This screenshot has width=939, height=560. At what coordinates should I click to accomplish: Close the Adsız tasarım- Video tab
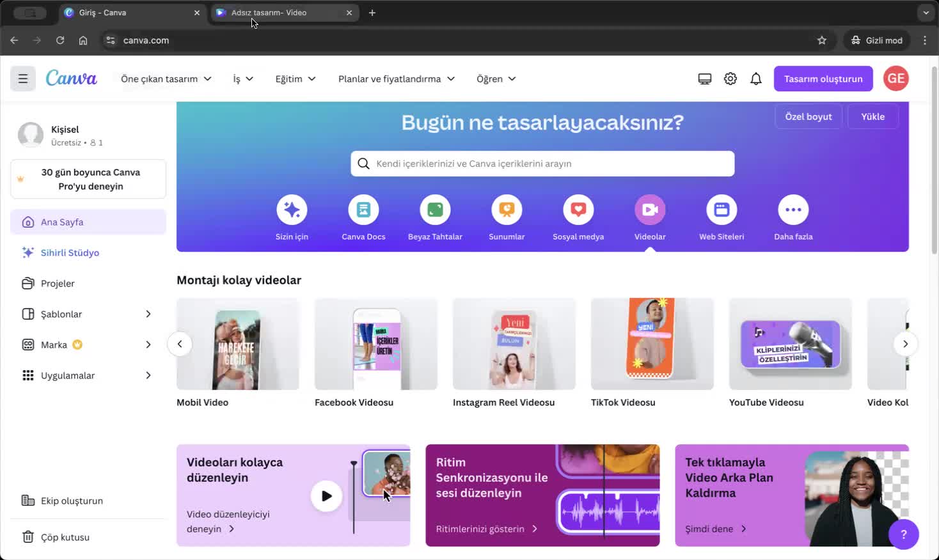(349, 13)
